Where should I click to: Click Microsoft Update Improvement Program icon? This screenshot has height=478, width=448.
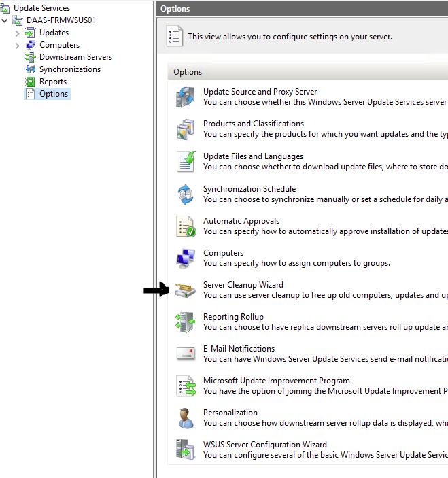[186, 386]
